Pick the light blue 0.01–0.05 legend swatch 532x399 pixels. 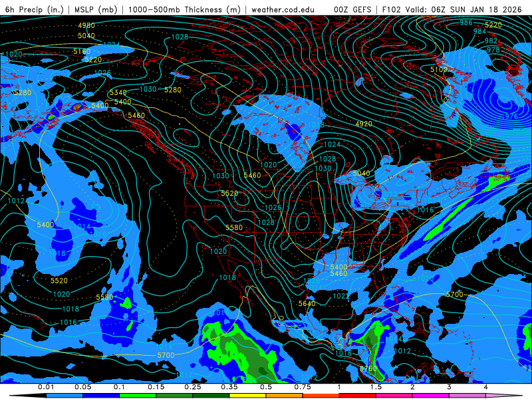tap(65, 396)
